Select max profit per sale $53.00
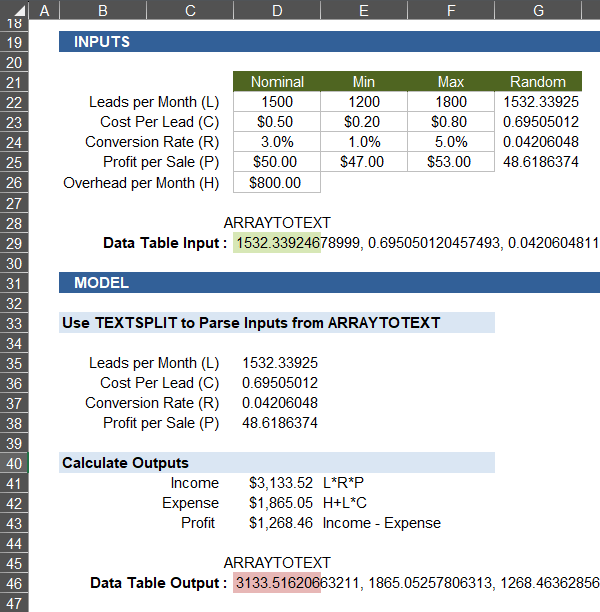The width and height of the screenshot is (600, 612). pos(451,162)
